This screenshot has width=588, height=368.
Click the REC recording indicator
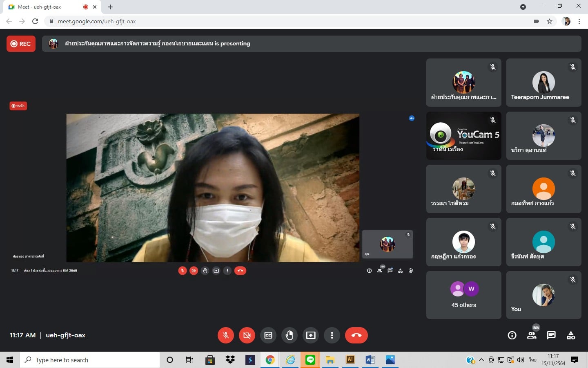(21, 44)
